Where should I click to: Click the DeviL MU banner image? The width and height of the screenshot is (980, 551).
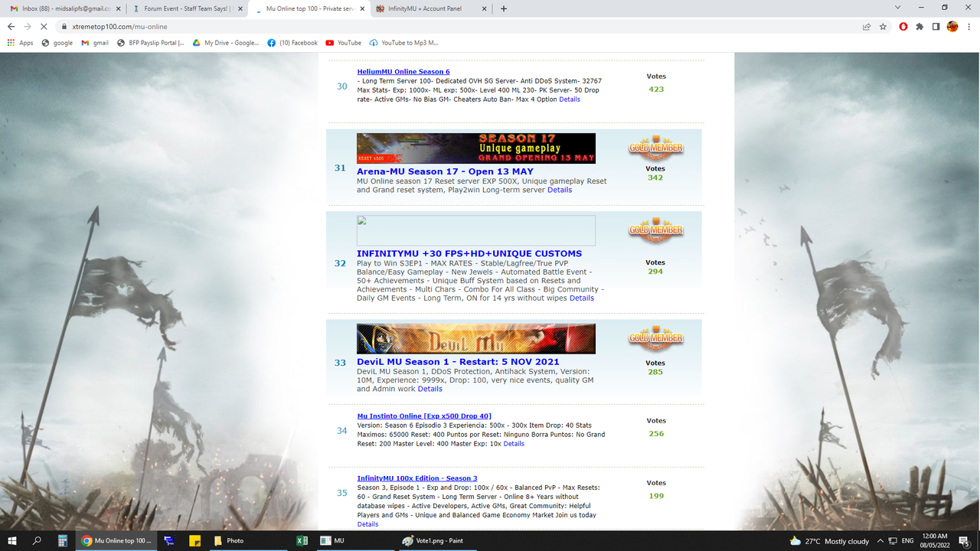[x=475, y=338]
